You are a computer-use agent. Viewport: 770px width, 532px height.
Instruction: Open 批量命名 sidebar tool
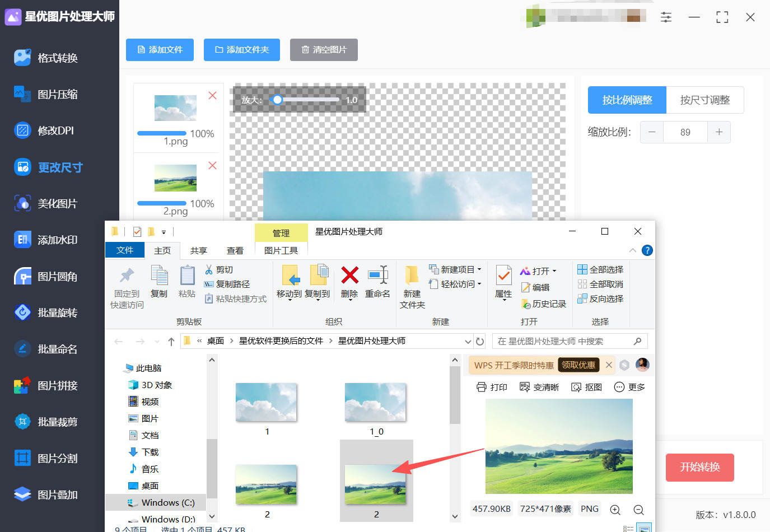click(x=47, y=349)
